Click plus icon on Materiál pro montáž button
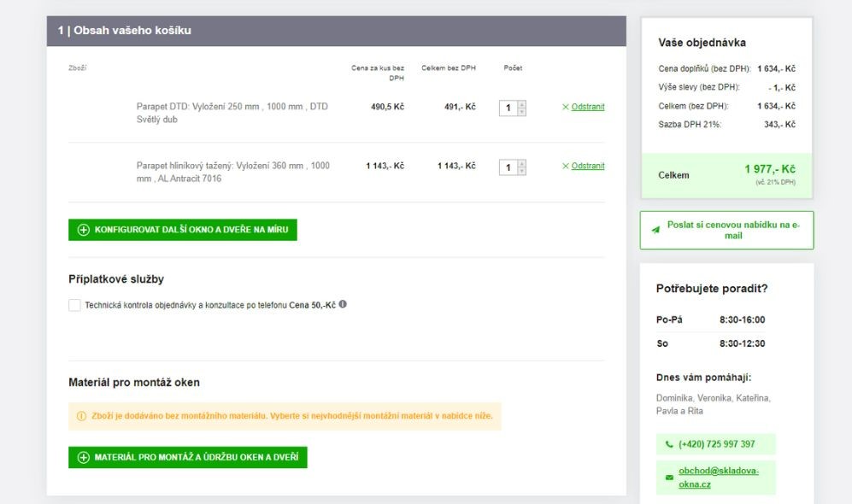Screen dimensions: 852x504 point(83,458)
